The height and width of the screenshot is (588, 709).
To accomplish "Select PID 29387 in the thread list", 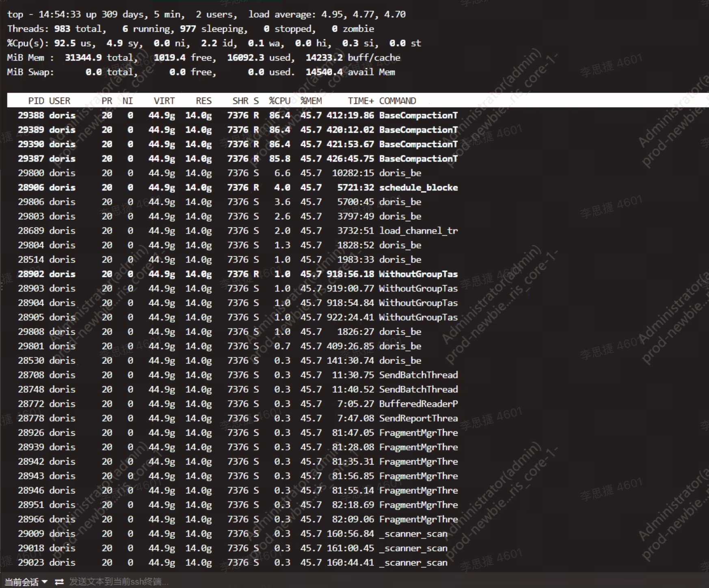I will 31,158.
